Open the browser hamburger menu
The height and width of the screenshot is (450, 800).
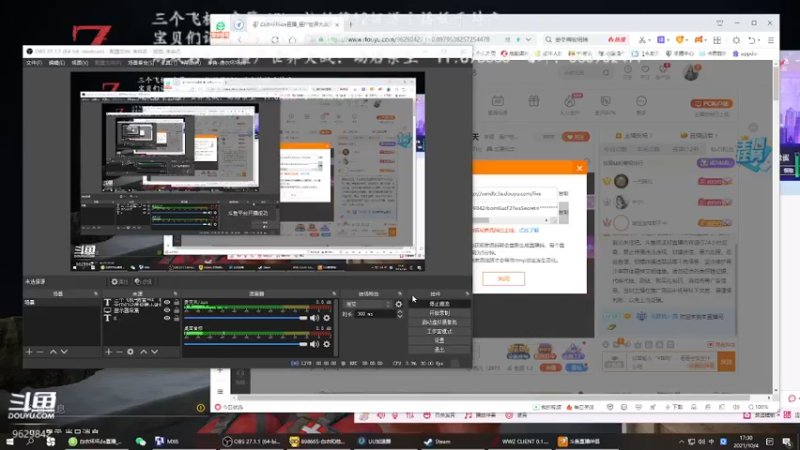(770, 40)
